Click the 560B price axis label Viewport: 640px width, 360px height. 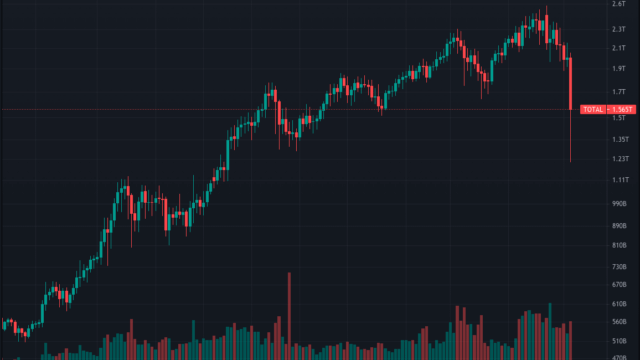pyautogui.click(x=619, y=322)
